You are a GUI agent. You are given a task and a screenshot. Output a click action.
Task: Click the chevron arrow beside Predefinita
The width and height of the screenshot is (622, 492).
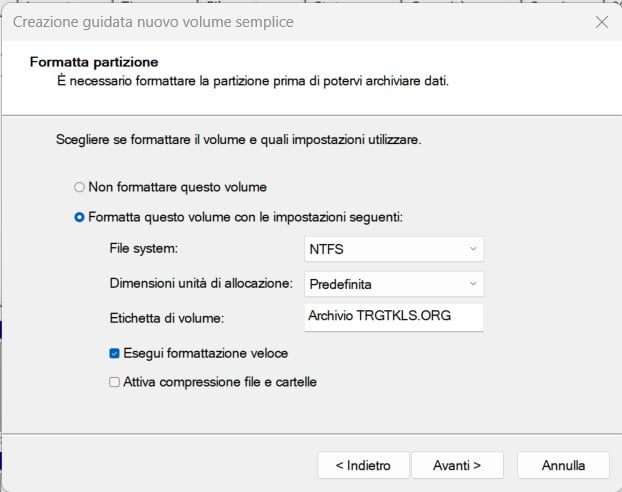472,284
